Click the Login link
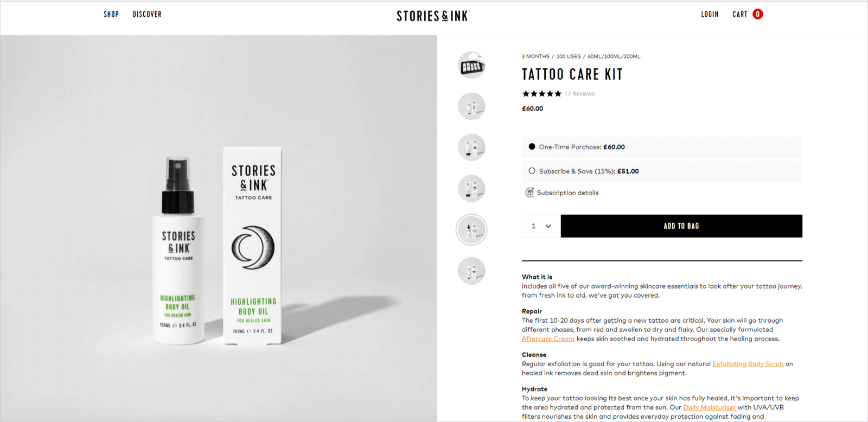This screenshot has height=422, width=868. 709,15
